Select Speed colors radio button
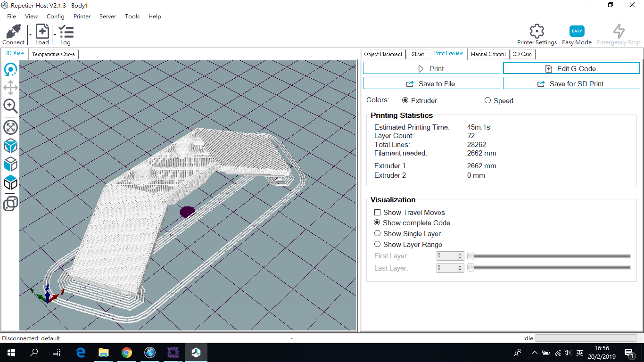This screenshot has width=644, height=362. 488,100
